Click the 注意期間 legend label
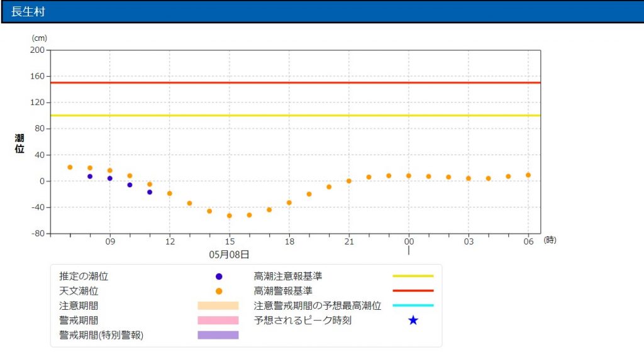 pos(79,306)
